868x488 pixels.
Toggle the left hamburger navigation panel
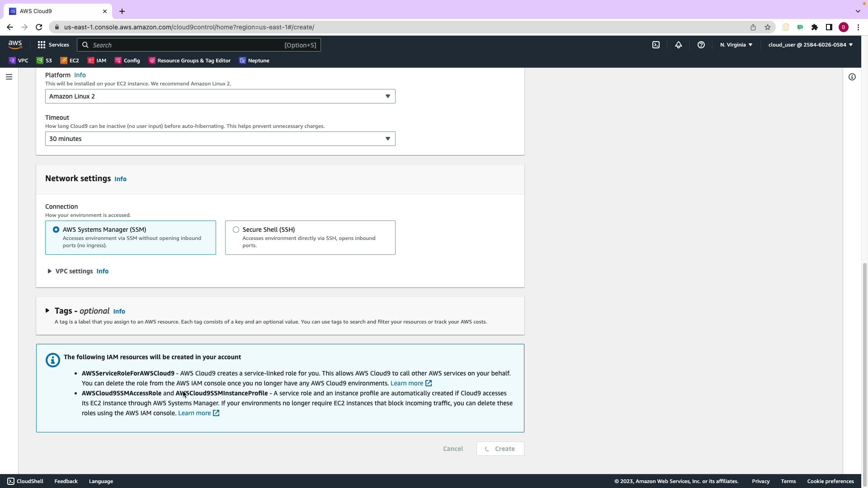(9, 77)
